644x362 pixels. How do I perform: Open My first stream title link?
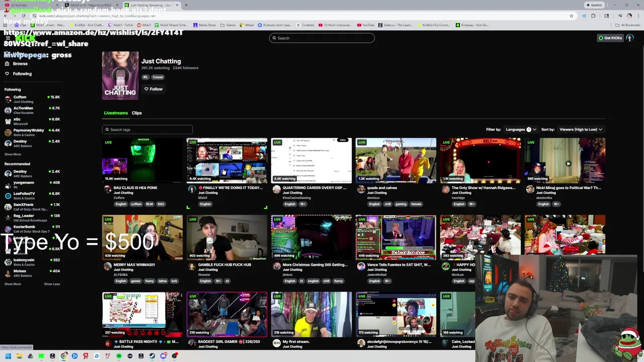(x=296, y=342)
